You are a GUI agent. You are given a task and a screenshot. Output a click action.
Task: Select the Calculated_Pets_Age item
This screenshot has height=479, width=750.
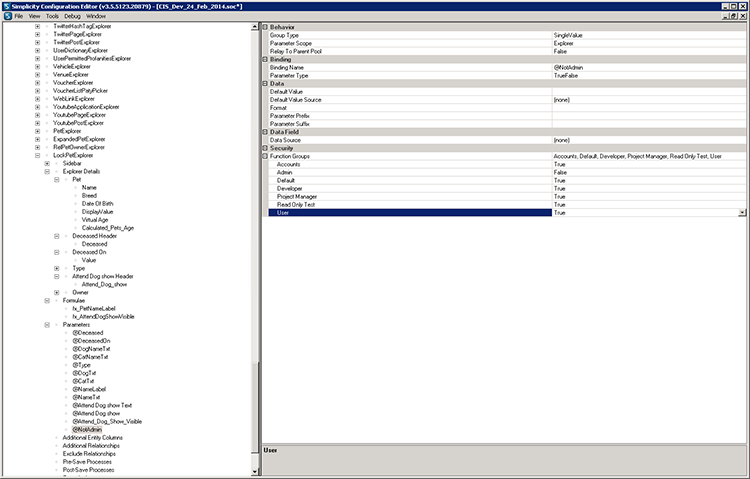[x=108, y=228]
